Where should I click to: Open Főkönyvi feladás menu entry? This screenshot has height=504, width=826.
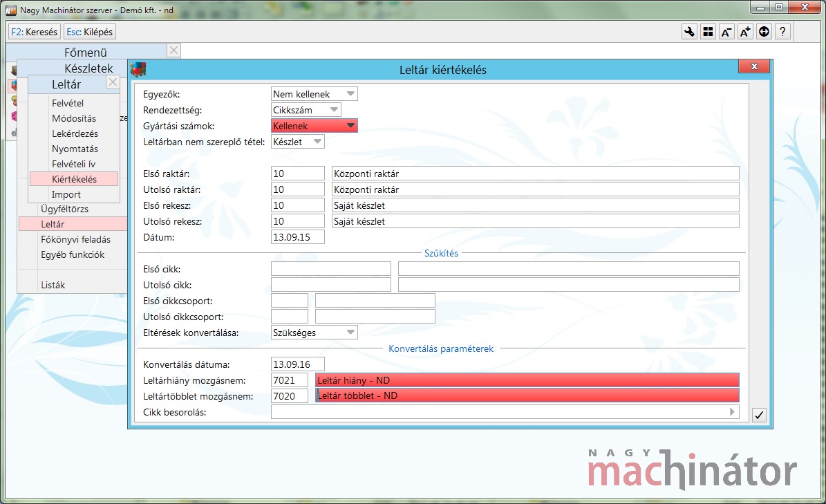tap(75, 240)
